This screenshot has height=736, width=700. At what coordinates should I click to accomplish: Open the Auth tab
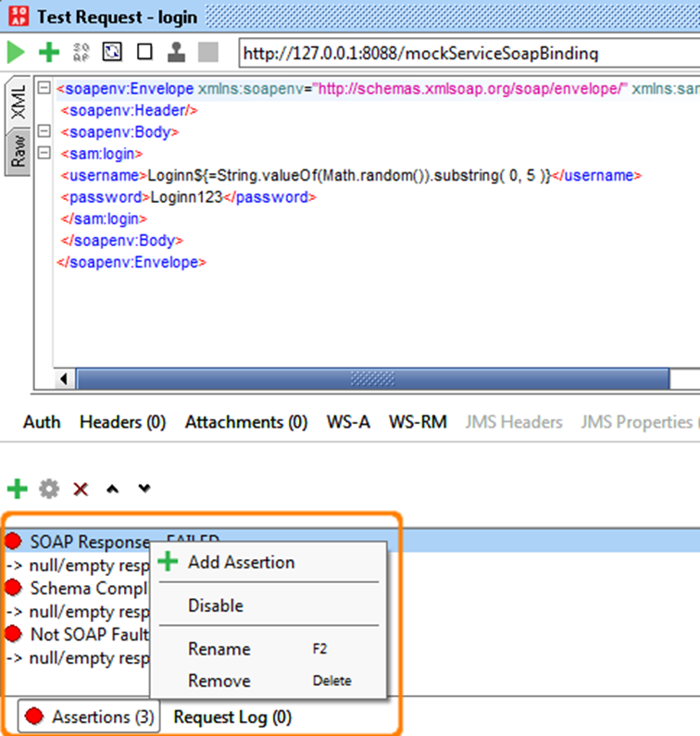(42, 422)
